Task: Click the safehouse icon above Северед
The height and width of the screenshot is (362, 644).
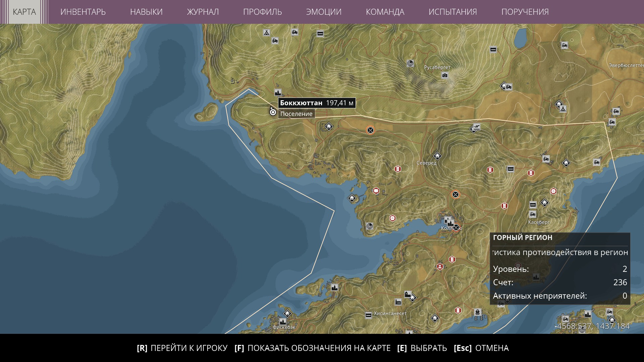Action: click(437, 156)
